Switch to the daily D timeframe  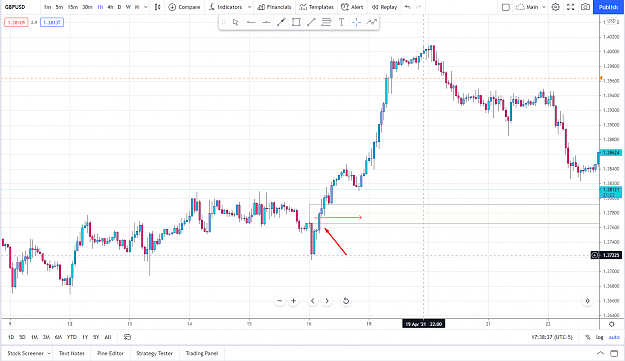tap(119, 7)
